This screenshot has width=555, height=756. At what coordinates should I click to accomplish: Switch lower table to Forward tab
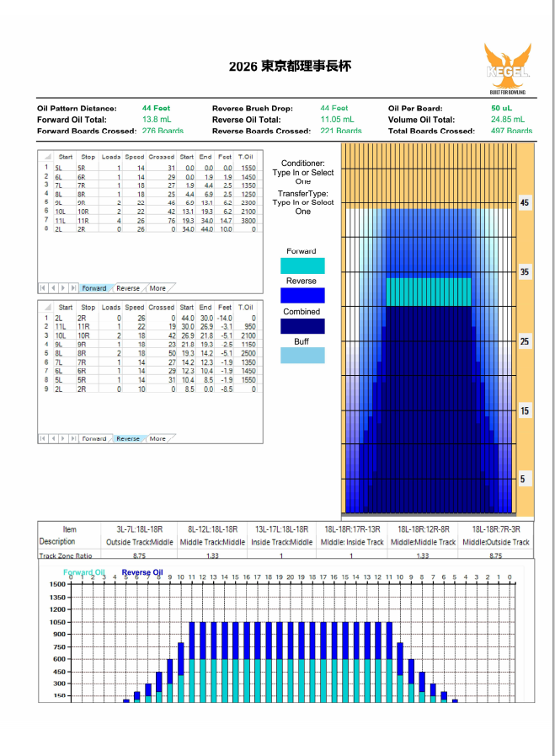[x=94, y=439]
